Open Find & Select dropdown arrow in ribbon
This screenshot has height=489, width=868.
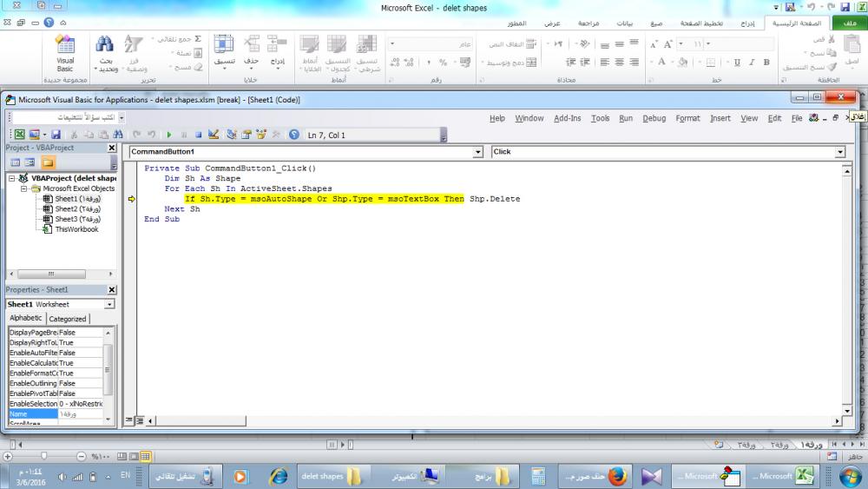pyautogui.click(x=95, y=69)
